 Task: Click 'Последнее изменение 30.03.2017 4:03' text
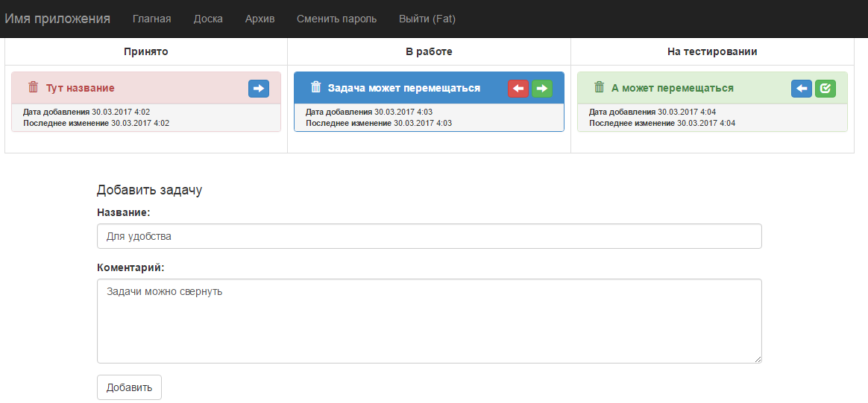point(379,123)
